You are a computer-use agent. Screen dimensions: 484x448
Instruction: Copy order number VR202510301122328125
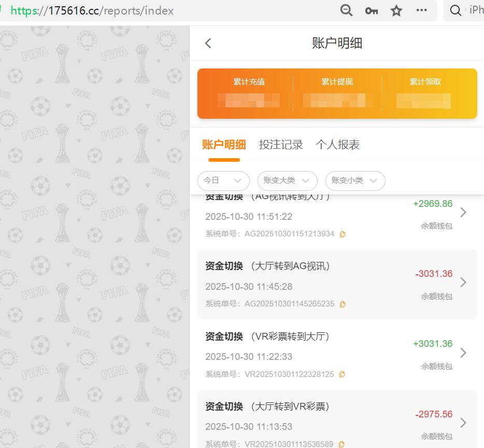tap(342, 374)
